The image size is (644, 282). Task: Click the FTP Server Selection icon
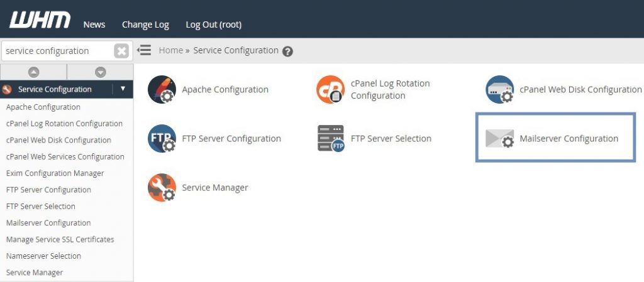pyautogui.click(x=330, y=139)
